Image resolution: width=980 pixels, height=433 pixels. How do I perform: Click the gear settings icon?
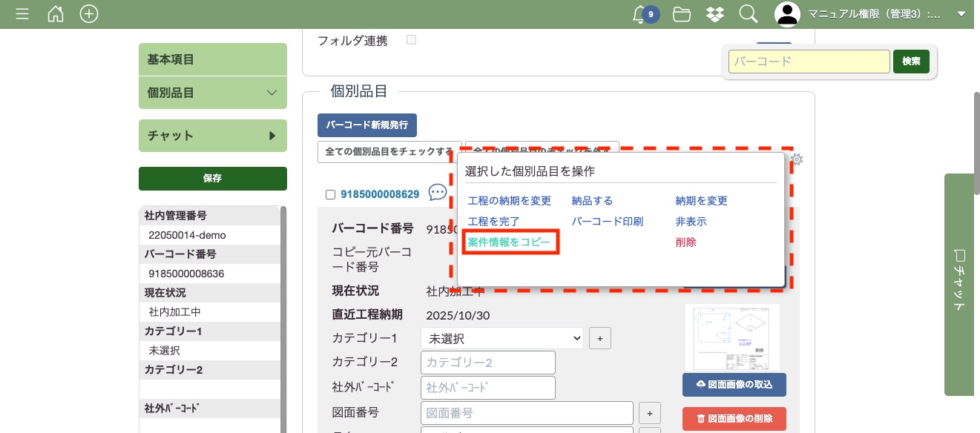click(x=797, y=159)
